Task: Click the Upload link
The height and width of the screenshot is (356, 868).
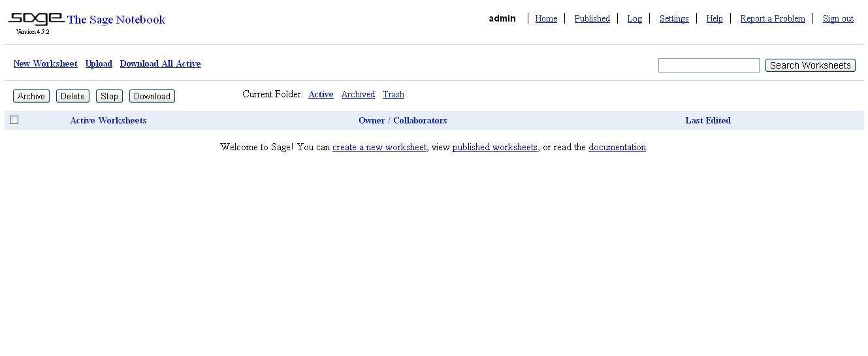Action: click(99, 64)
